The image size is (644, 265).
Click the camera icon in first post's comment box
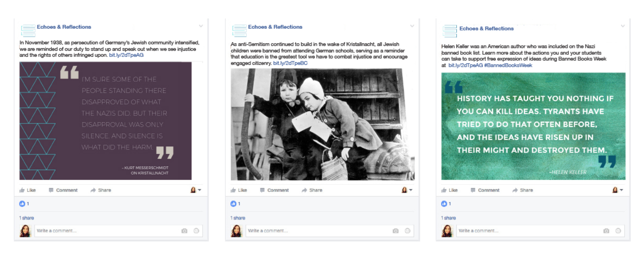(184, 231)
